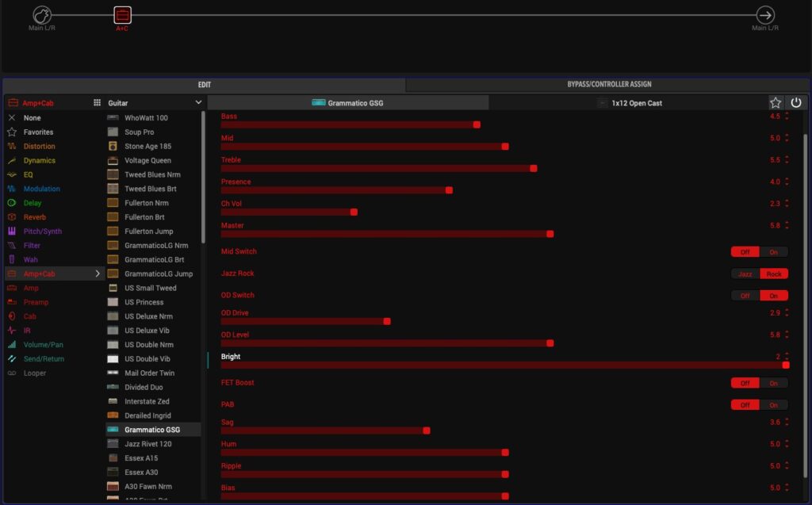Enable the FET Boost switch
This screenshot has width=812, height=505.
tap(773, 383)
